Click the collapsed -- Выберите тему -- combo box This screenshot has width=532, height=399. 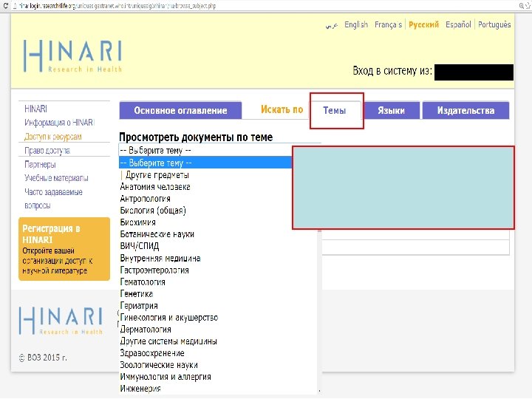pos(205,150)
